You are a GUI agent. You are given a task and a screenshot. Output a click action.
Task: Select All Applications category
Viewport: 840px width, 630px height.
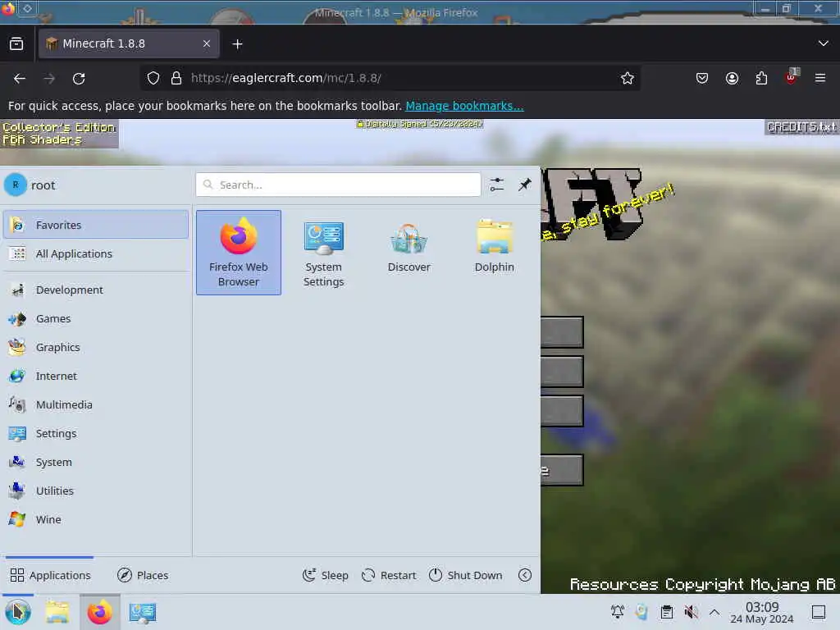96,254
